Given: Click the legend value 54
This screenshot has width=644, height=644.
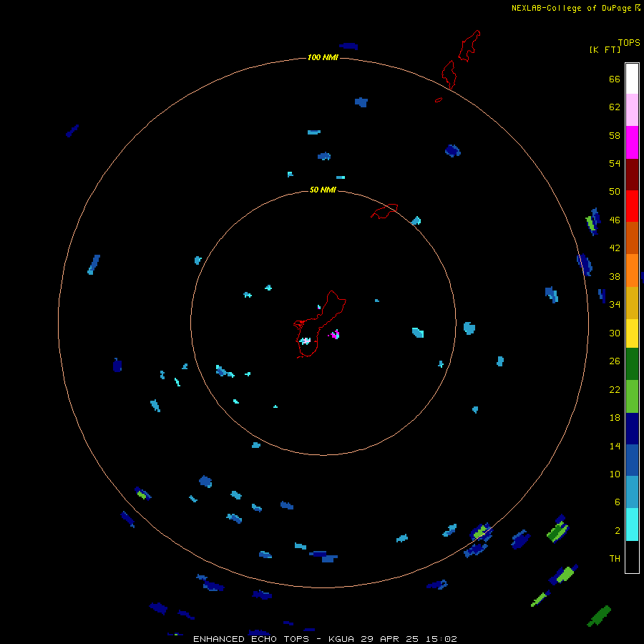Looking at the screenshot, I should (x=615, y=163).
